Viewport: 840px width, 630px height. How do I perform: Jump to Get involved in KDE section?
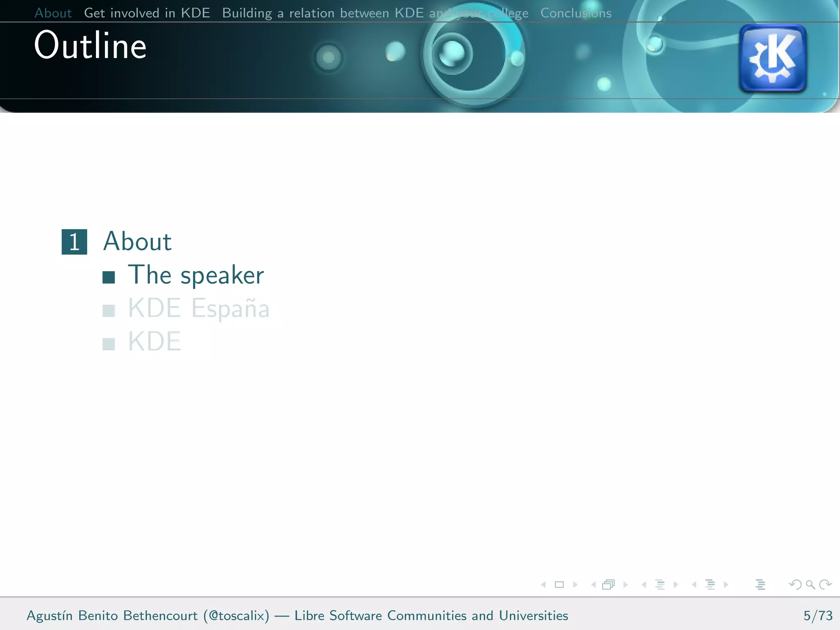(x=147, y=13)
